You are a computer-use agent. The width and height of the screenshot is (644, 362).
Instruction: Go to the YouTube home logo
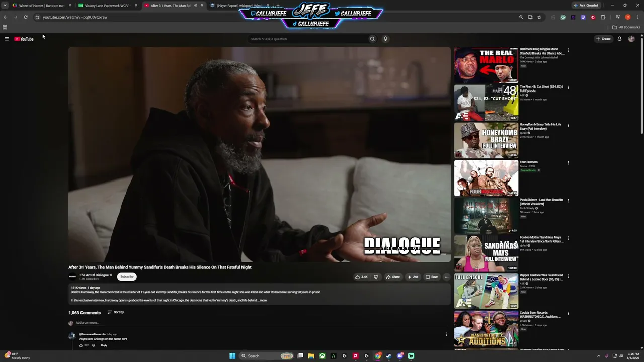pyautogui.click(x=24, y=39)
